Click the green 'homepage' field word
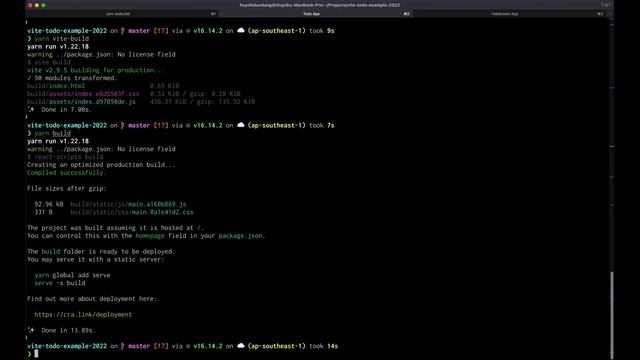The width and height of the screenshot is (640, 360). click(150, 236)
